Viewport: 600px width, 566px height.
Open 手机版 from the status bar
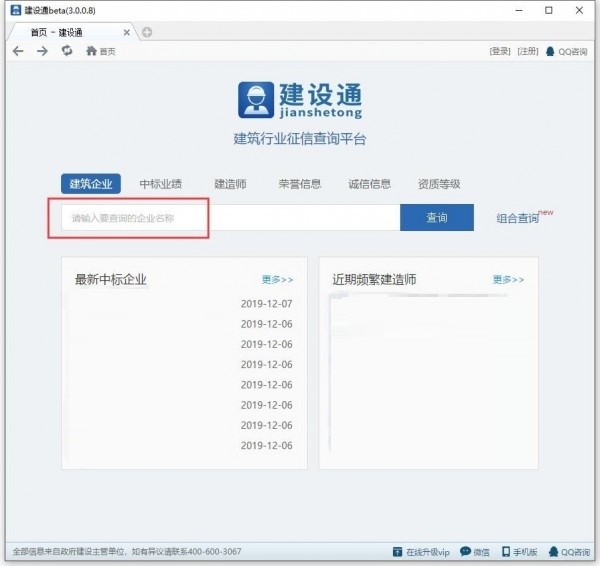click(520, 552)
